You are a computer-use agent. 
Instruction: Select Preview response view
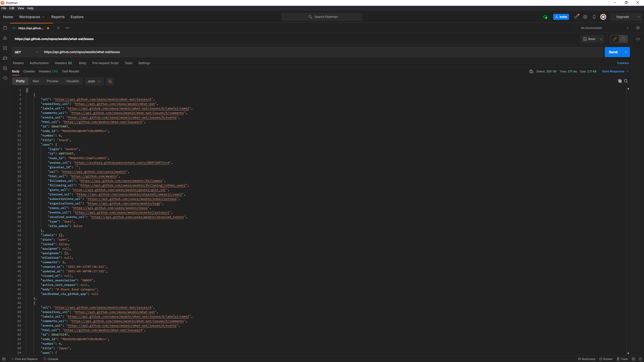click(52, 81)
